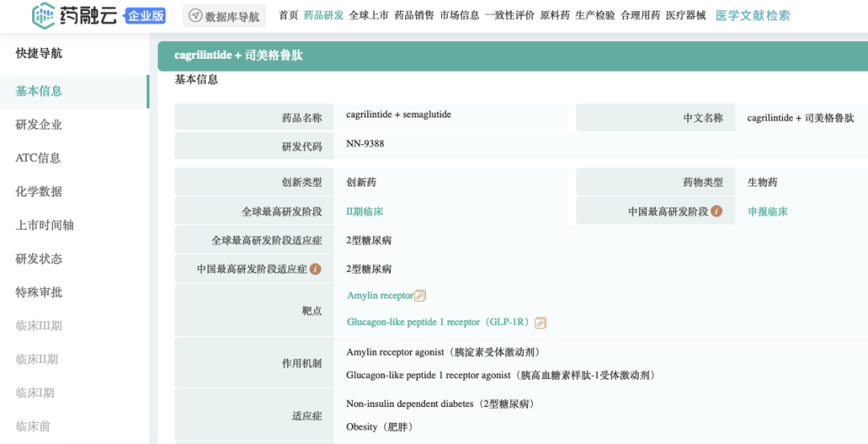Screen dimensions: 868x444
Task: Click drug name cagrilintide + semaglutide value
Action: 399,114
